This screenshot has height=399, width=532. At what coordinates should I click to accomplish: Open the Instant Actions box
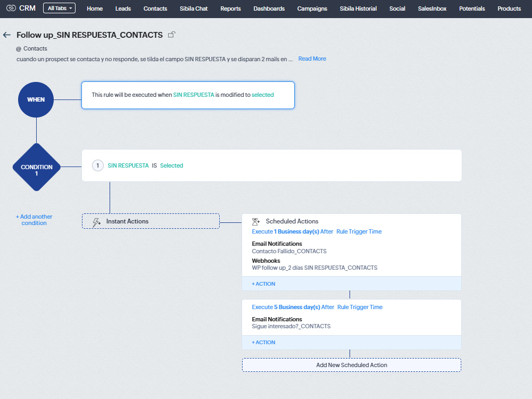(x=151, y=221)
